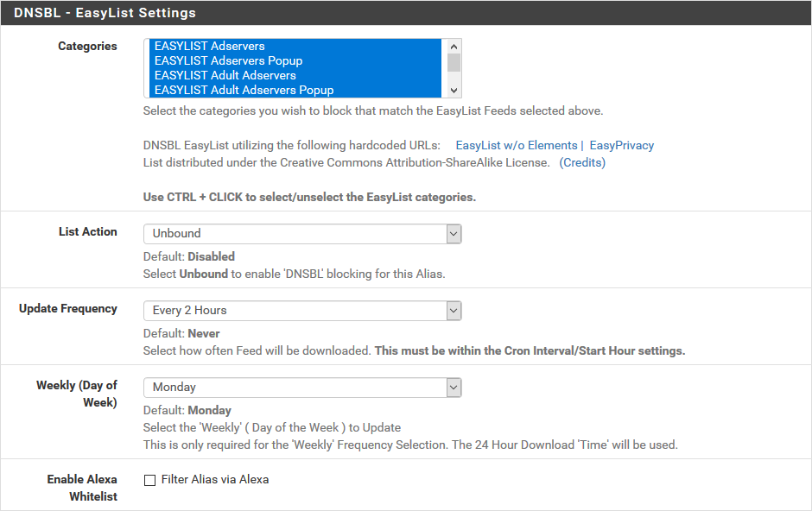812x511 pixels.
Task: Click the Categories list scroll up arrow
Action: click(x=454, y=46)
